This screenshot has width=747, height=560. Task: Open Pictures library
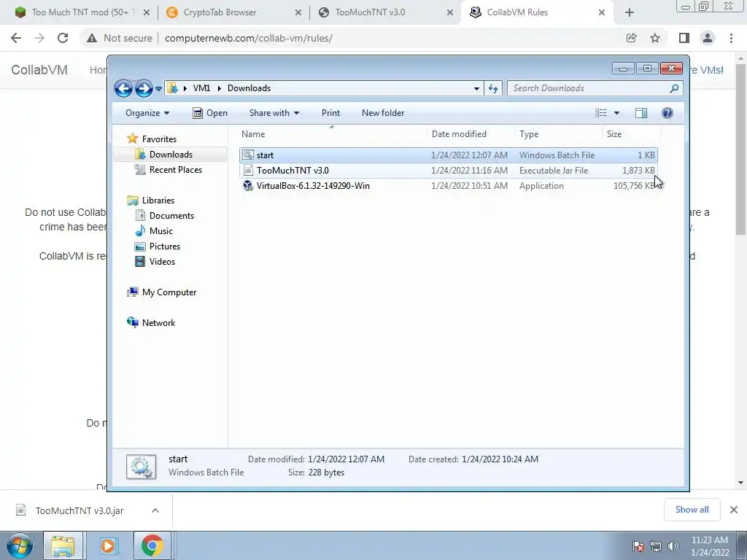(x=164, y=246)
